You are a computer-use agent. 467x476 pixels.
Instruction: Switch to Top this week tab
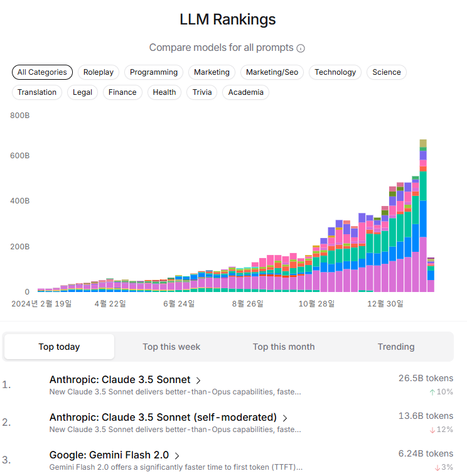(x=171, y=347)
